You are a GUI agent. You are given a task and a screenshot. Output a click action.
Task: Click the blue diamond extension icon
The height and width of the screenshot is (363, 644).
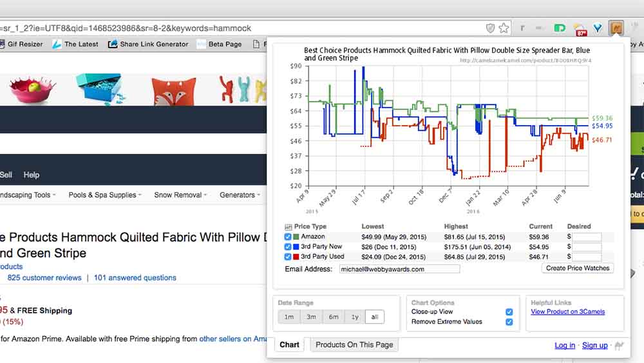598,28
